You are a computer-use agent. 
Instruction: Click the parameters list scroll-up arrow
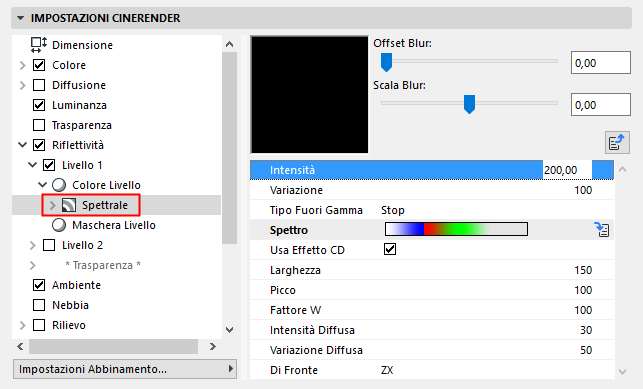click(x=622, y=169)
